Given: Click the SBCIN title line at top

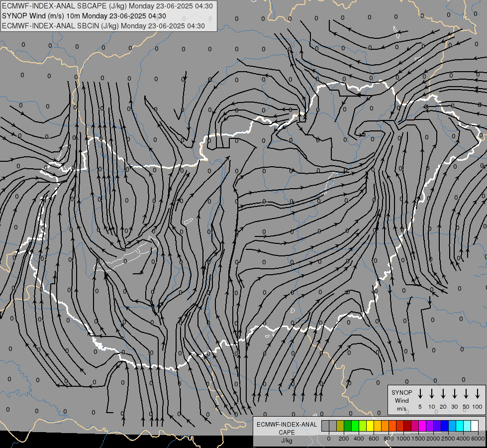Looking at the screenshot, I should [x=103, y=26].
